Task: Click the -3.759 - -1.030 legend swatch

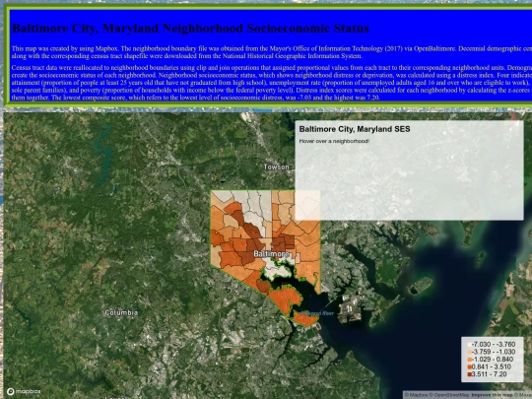Action: (x=470, y=352)
